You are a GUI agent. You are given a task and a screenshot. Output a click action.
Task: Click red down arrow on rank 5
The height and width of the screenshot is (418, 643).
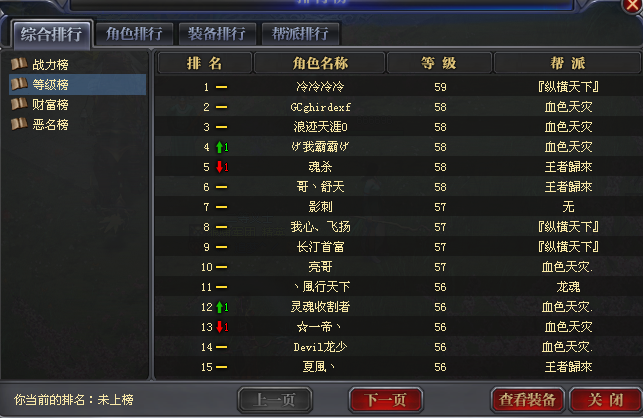point(220,167)
